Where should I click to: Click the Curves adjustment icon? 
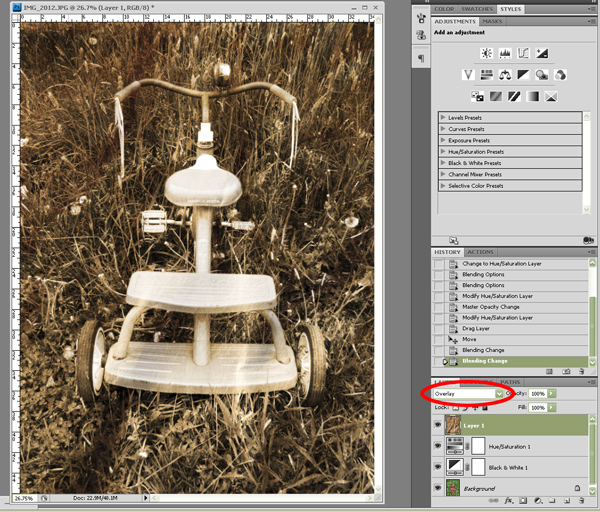522,53
